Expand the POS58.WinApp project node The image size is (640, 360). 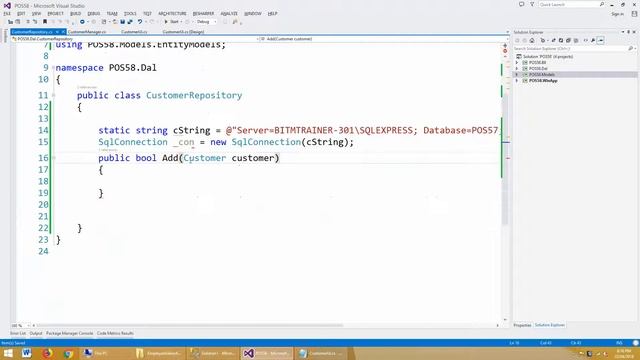pos(517,81)
